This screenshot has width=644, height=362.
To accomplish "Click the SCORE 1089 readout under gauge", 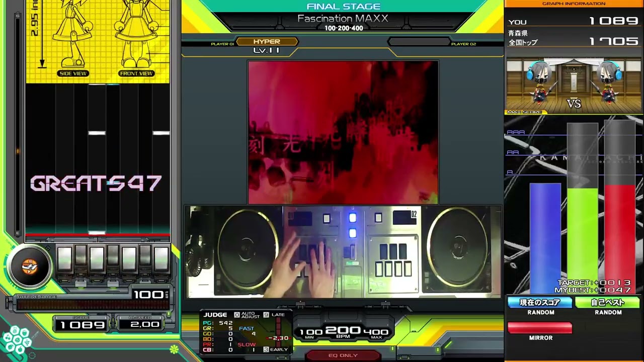I will coord(82,325).
